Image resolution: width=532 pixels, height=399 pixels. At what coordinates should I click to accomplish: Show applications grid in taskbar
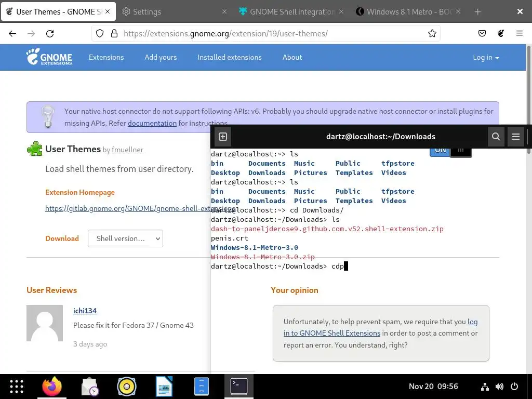tap(17, 387)
